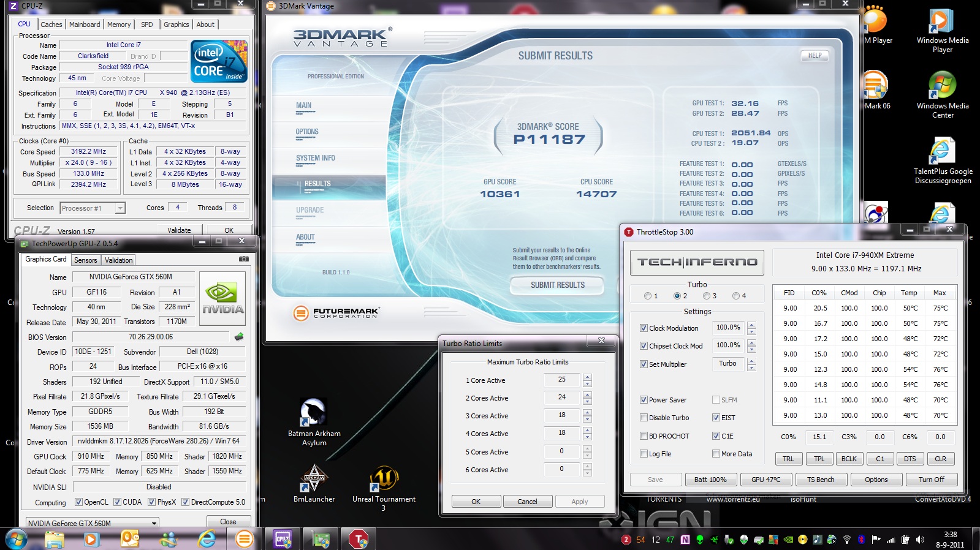Open Outlook from the taskbar
980x550 pixels.
[130, 539]
